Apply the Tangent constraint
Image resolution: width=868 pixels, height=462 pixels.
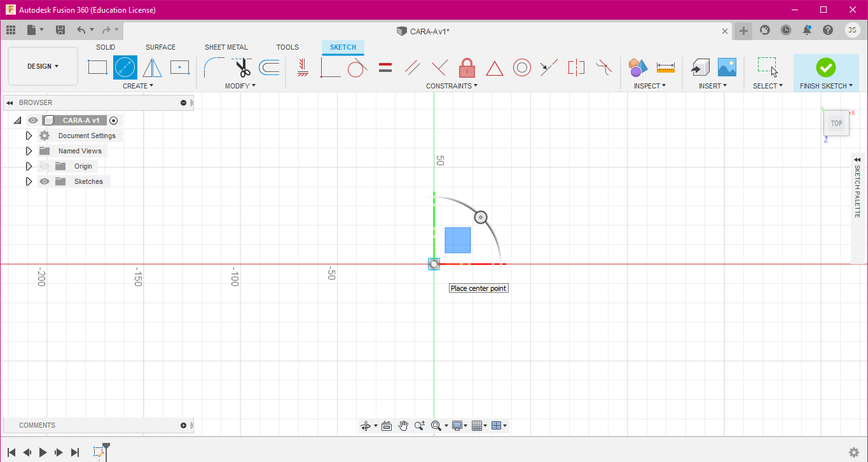tap(358, 67)
